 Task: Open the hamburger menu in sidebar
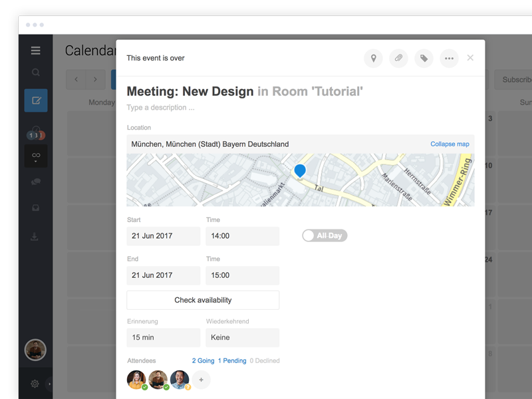pos(36,51)
